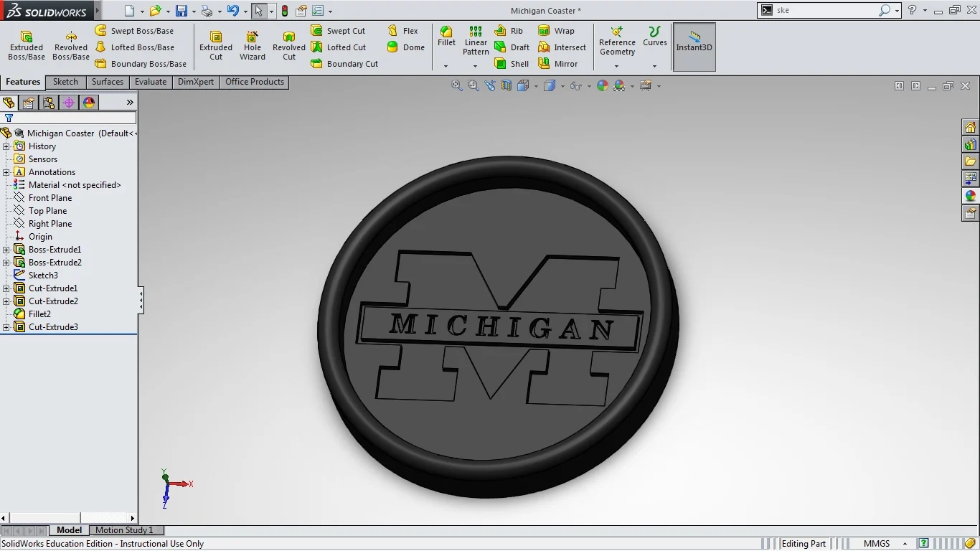Apply the Flex feature
980x551 pixels.
click(x=402, y=31)
